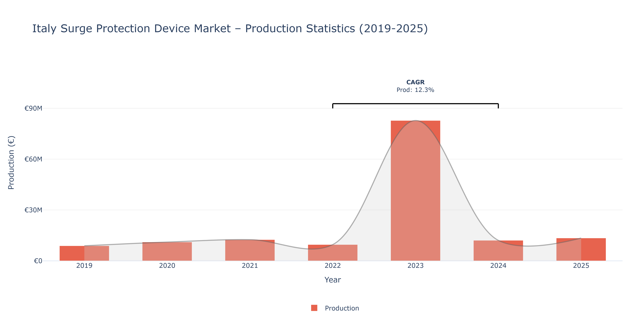Viewport: 644px width, 322px height.
Task: Click the 2022 x-axis tick label
Action: click(x=332, y=266)
